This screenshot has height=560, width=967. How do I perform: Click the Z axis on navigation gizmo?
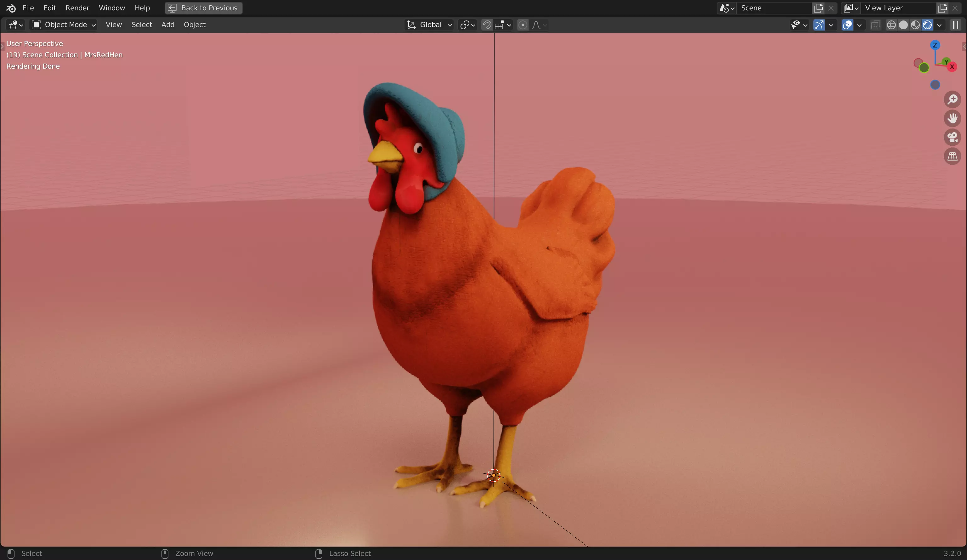[935, 45]
